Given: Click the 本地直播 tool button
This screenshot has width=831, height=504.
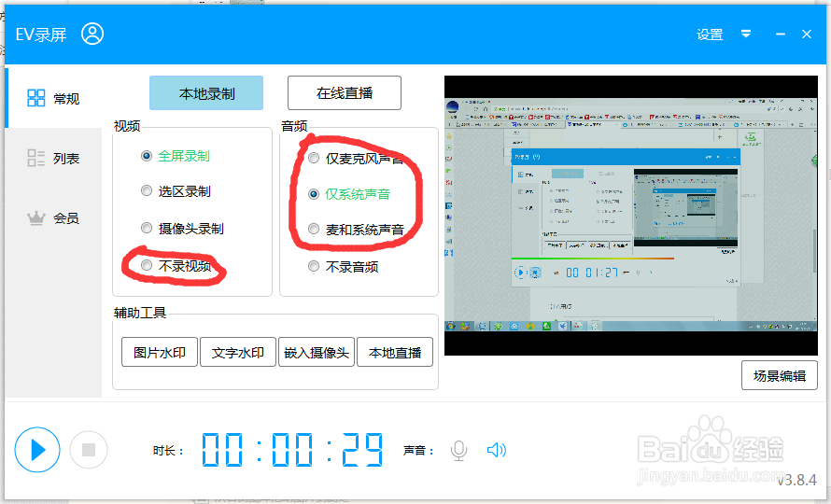Looking at the screenshot, I should click(x=395, y=353).
